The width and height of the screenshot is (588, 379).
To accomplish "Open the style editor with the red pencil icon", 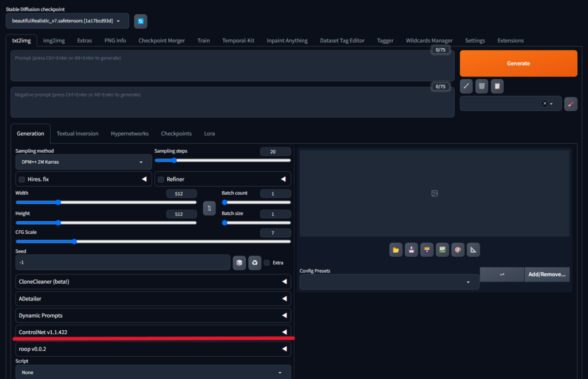I will pyautogui.click(x=571, y=104).
